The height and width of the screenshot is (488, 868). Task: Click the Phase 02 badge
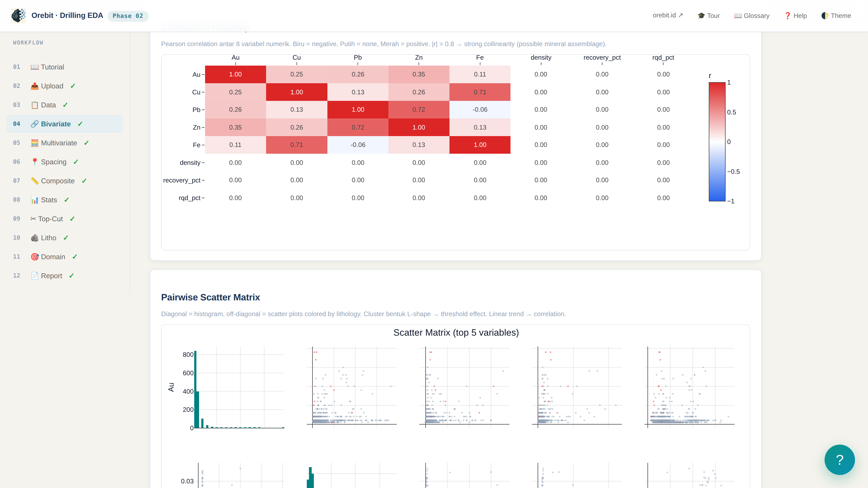(128, 16)
